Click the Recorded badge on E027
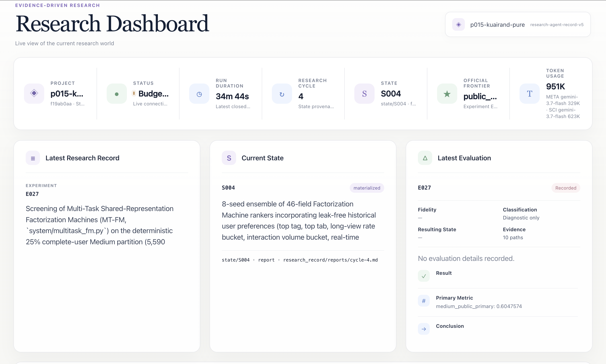The image size is (606, 364). 566,188
